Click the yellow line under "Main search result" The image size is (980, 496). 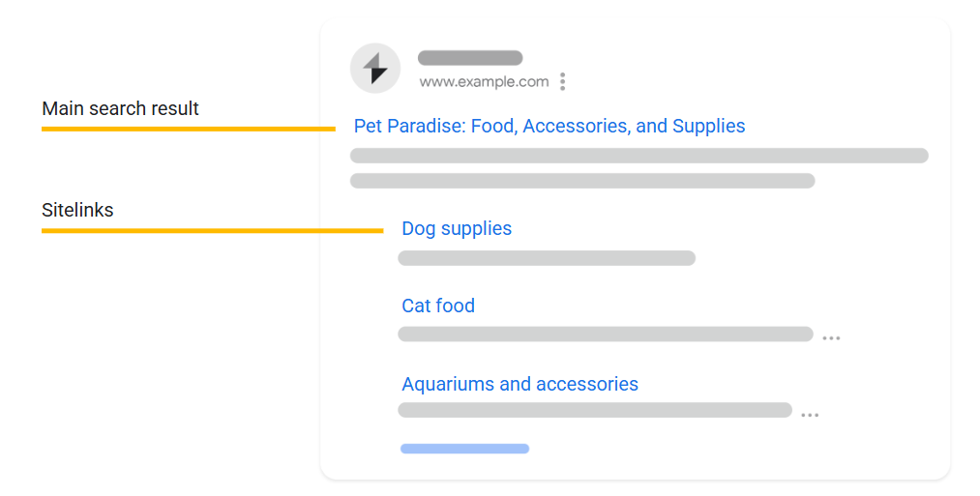188,128
